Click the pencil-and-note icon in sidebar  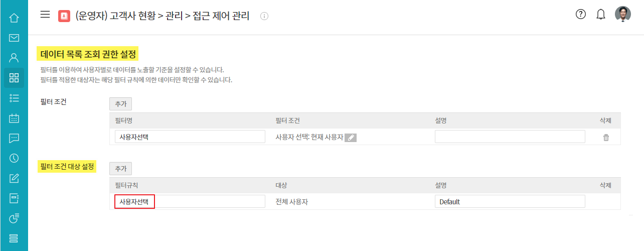click(x=14, y=178)
